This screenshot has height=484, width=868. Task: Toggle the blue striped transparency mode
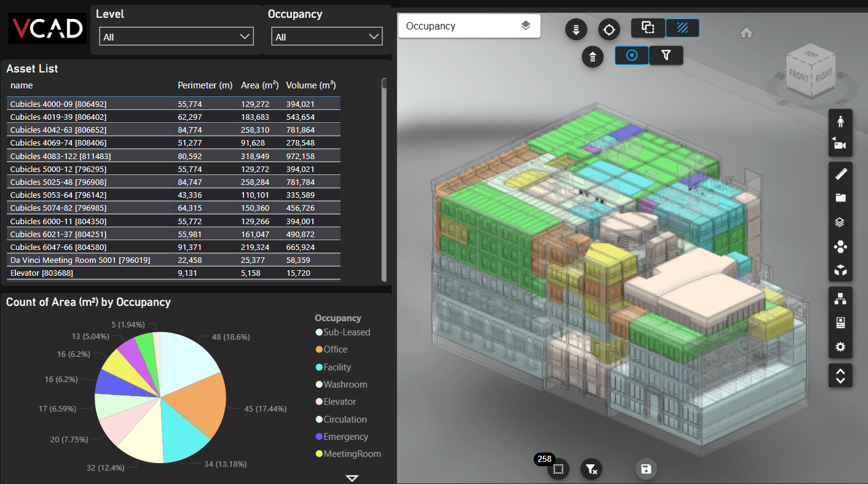click(x=682, y=28)
